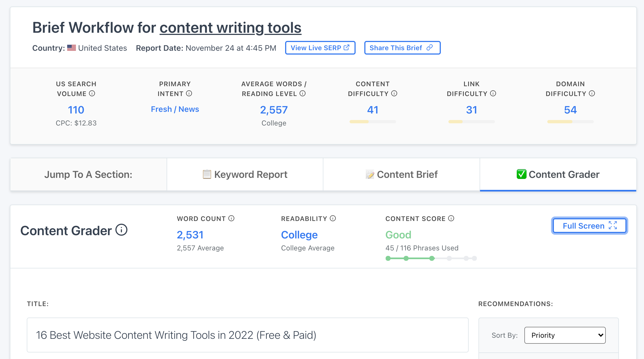This screenshot has height=359, width=644.
Task: Click the View Live SERP button
Action: pyautogui.click(x=320, y=48)
